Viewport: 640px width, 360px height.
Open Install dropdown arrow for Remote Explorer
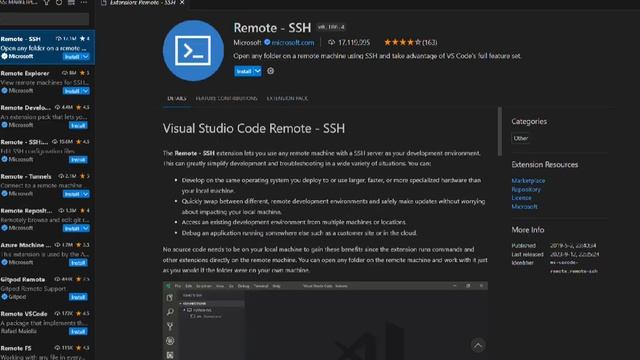85,91
